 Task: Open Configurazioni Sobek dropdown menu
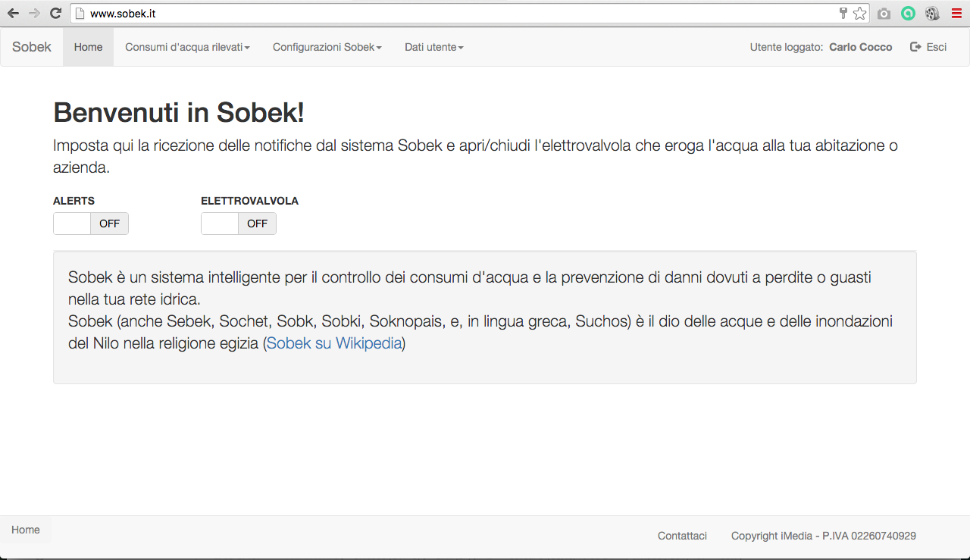(327, 47)
